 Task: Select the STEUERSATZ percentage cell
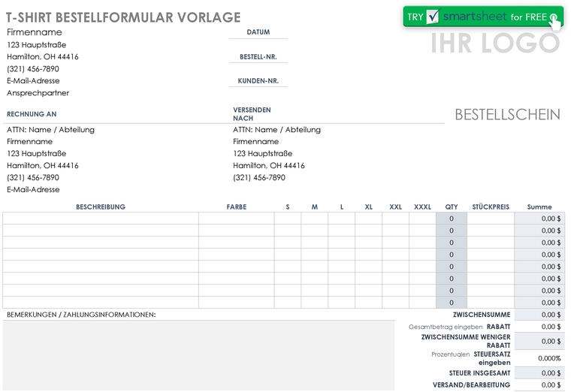click(x=539, y=358)
